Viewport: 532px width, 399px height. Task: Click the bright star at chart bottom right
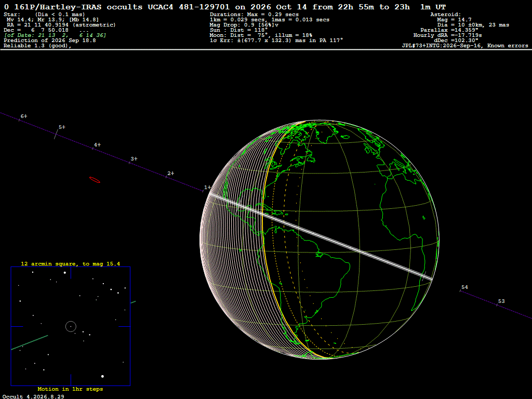point(102,376)
